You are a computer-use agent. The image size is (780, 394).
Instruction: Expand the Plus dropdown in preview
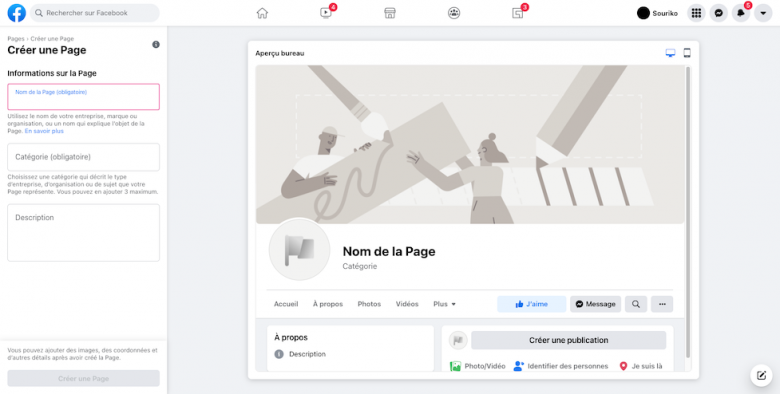pos(444,304)
